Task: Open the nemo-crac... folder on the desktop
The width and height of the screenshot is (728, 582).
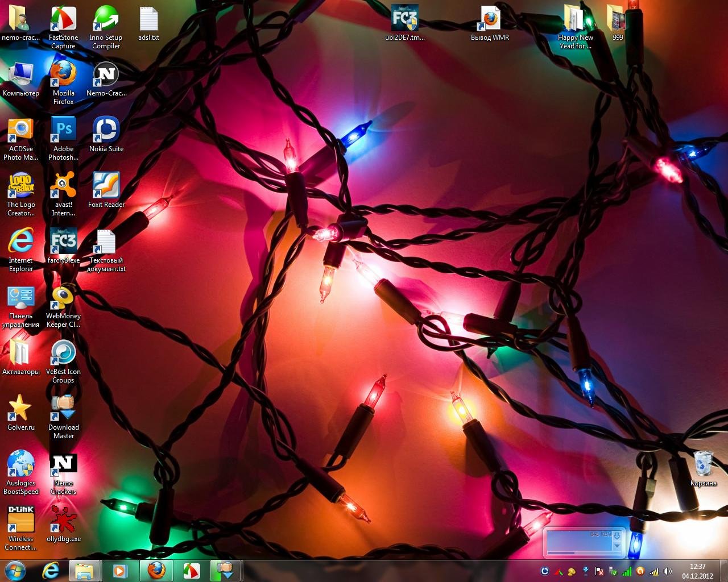Action: coord(21,24)
